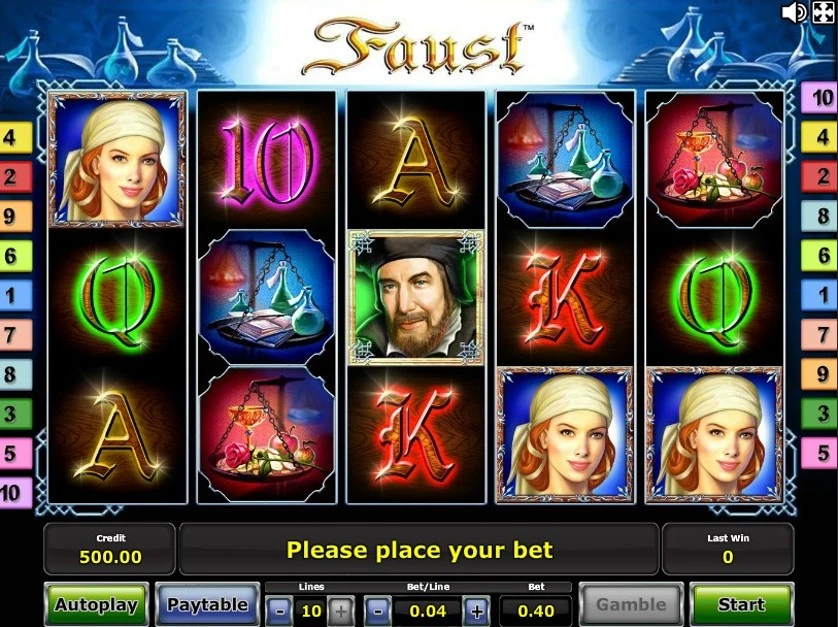This screenshot has width=838, height=627.
Task: Open the Paytable
Action: pyautogui.click(x=207, y=605)
